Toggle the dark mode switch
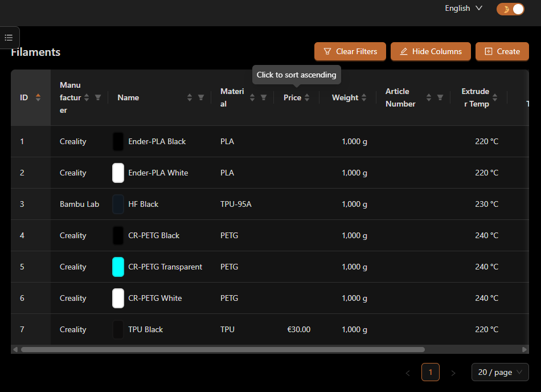The image size is (541, 392). [x=510, y=9]
